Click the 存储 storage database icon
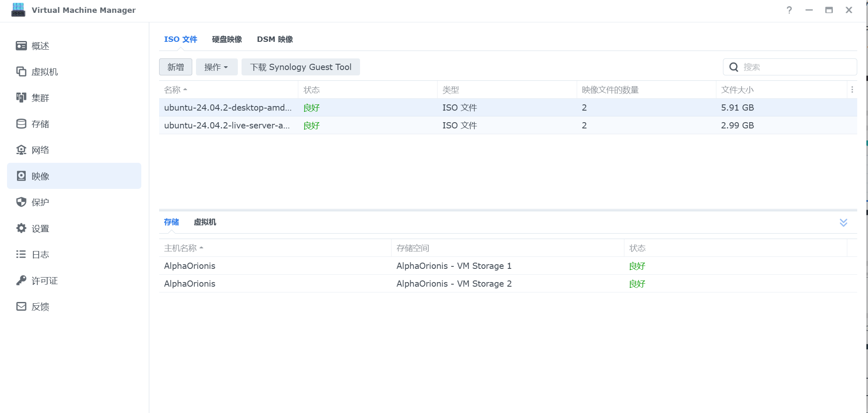The height and width of the screenshot is (413, 868). 21,124
